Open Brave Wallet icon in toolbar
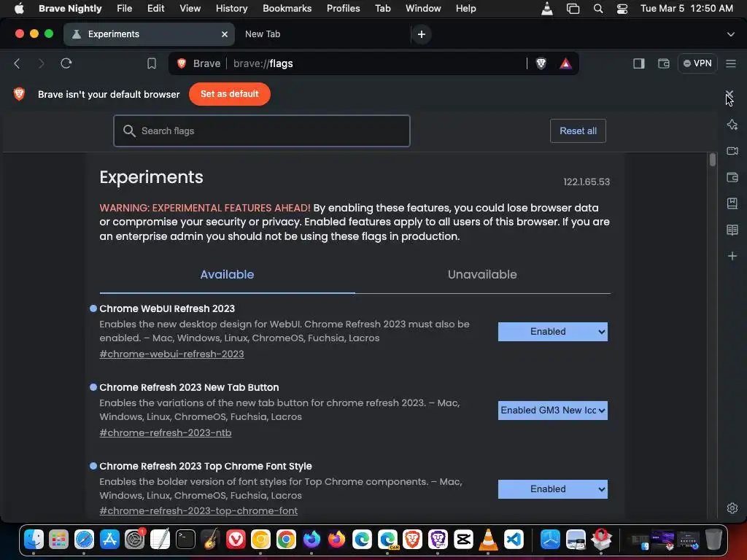 click(x=664, y=63)
